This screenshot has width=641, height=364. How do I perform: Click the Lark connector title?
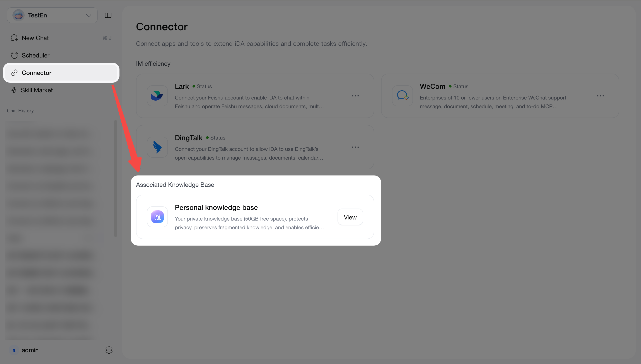click(182, 86)
